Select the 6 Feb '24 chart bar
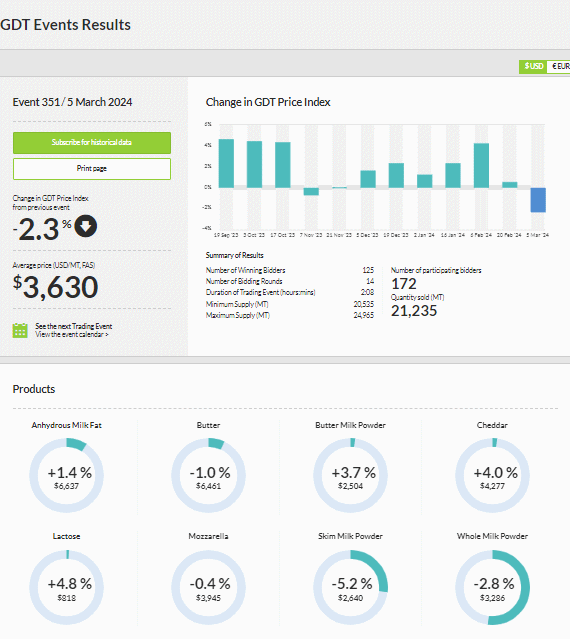 (481, 165)
